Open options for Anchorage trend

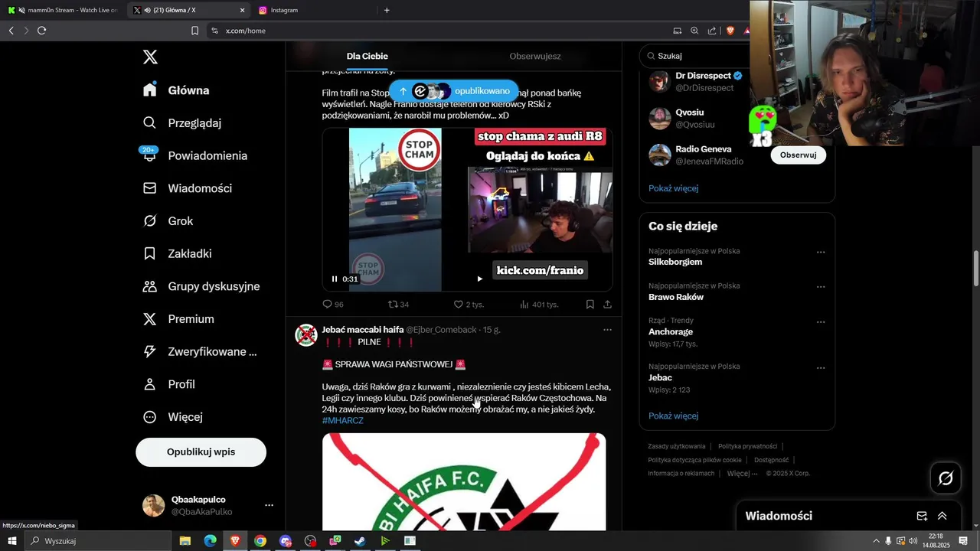[821, 321]
